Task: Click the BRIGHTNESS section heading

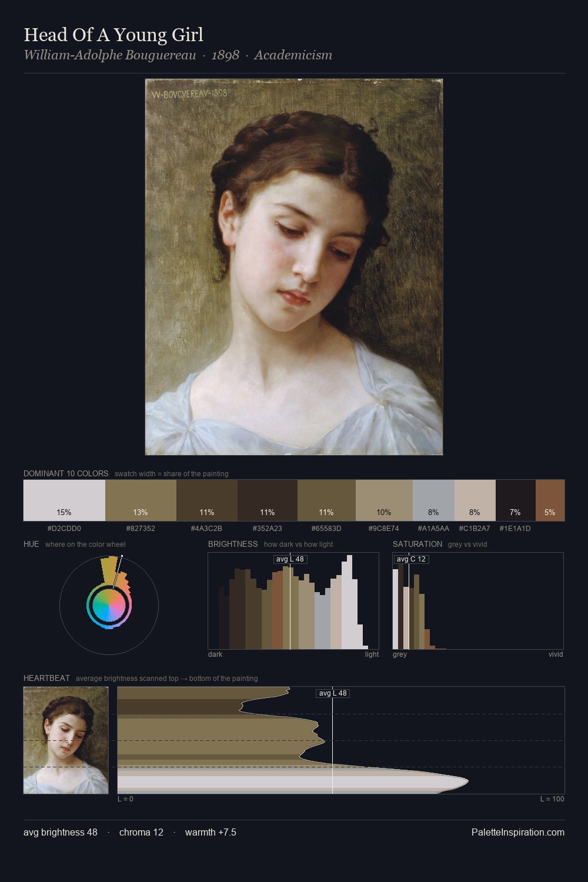Action: coord(233,544)
